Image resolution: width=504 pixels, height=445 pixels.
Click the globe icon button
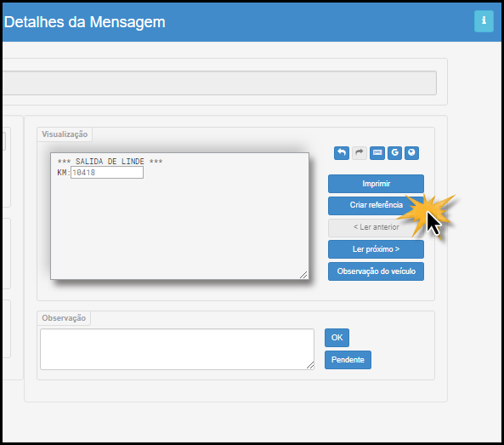(411, 153)
